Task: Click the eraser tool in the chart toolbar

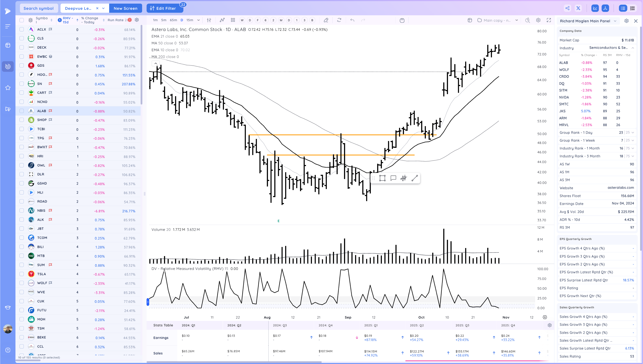Action: (x=326, y=20)
